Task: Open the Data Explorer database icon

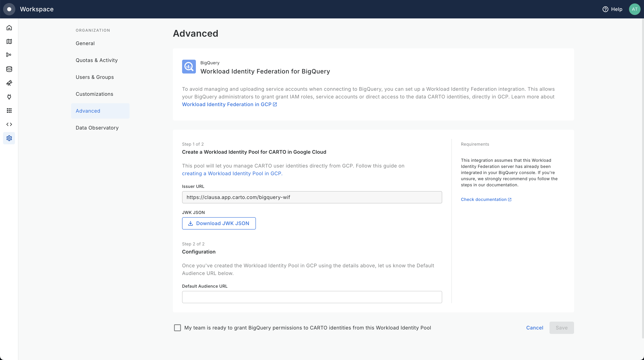Action: tap(9, 69)
